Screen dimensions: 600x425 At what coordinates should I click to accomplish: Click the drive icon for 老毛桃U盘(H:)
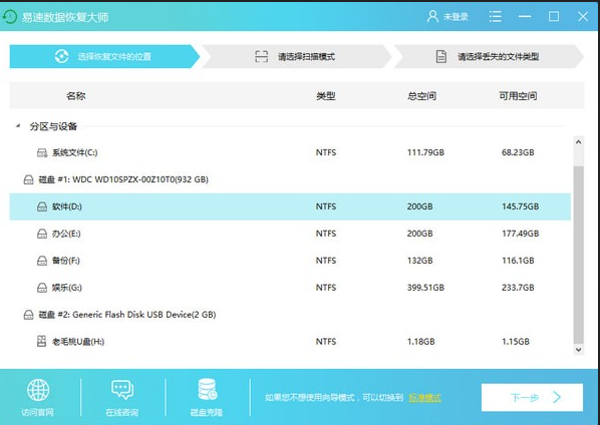(x=42, y=342)
